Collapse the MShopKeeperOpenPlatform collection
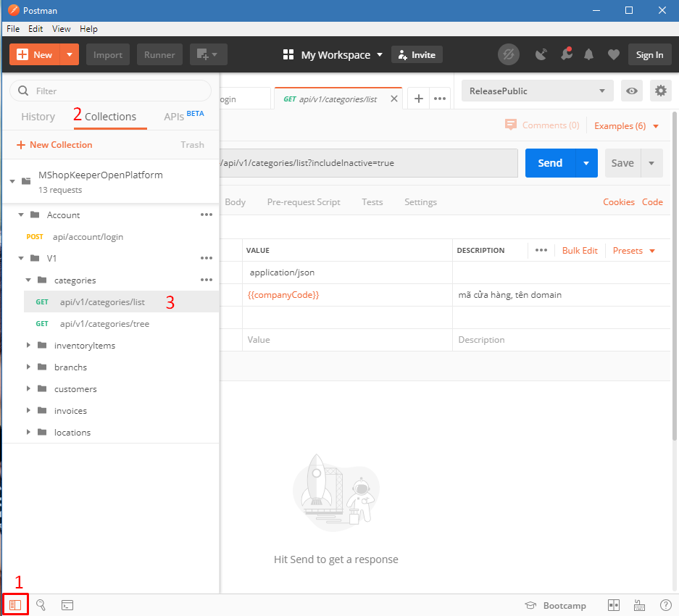 coord(12,181)
